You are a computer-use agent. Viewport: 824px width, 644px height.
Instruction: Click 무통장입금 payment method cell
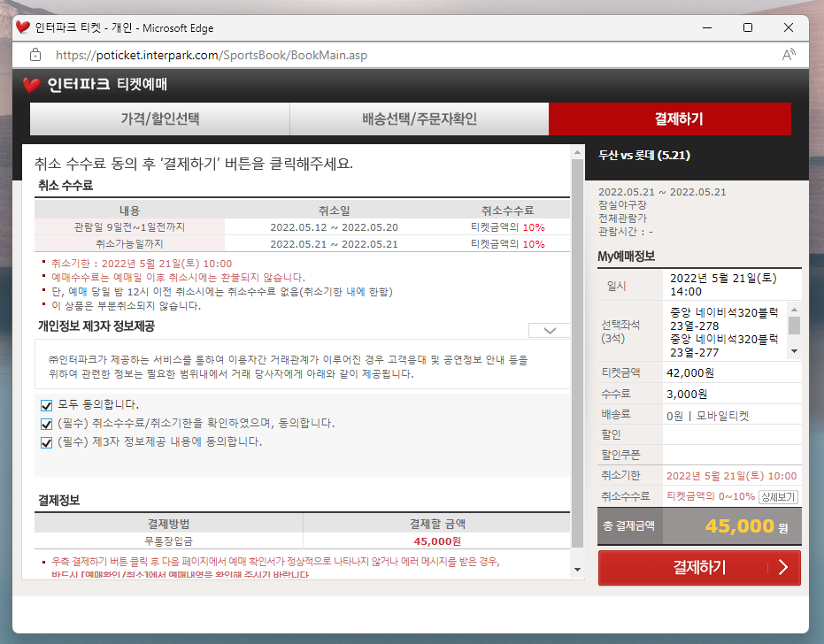(169, 541)
